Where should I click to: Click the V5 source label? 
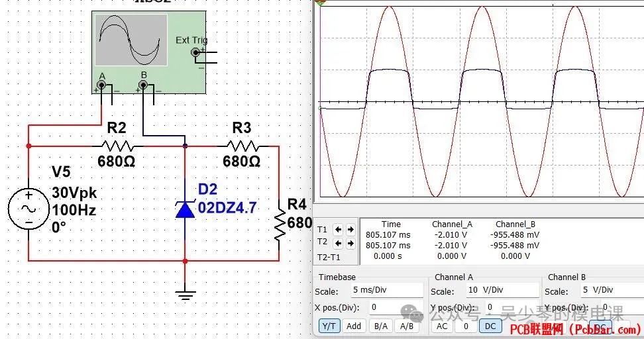[61, 171]
